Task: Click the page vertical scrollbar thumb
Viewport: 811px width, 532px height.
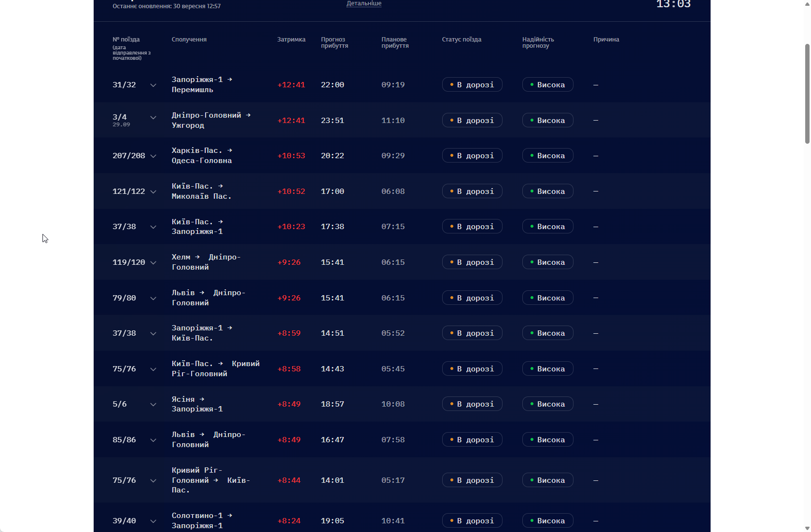Action: [807, 94]
